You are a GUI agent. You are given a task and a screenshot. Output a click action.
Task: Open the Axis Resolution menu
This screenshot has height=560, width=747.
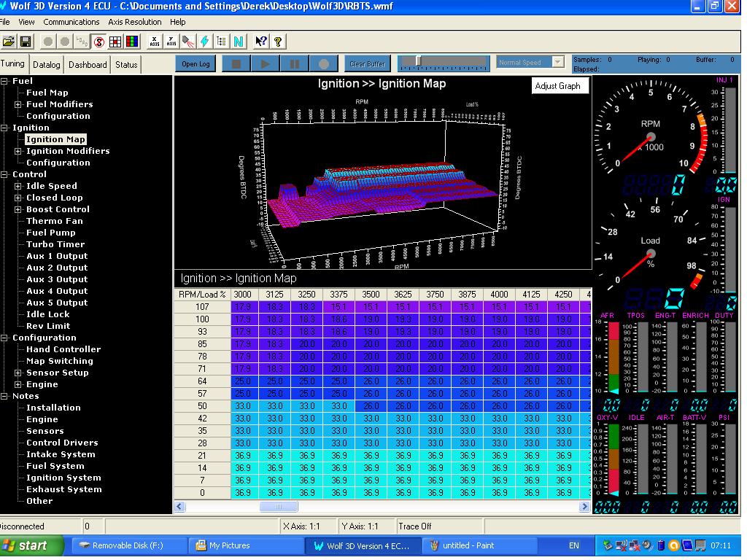click(x=135, y=22)
